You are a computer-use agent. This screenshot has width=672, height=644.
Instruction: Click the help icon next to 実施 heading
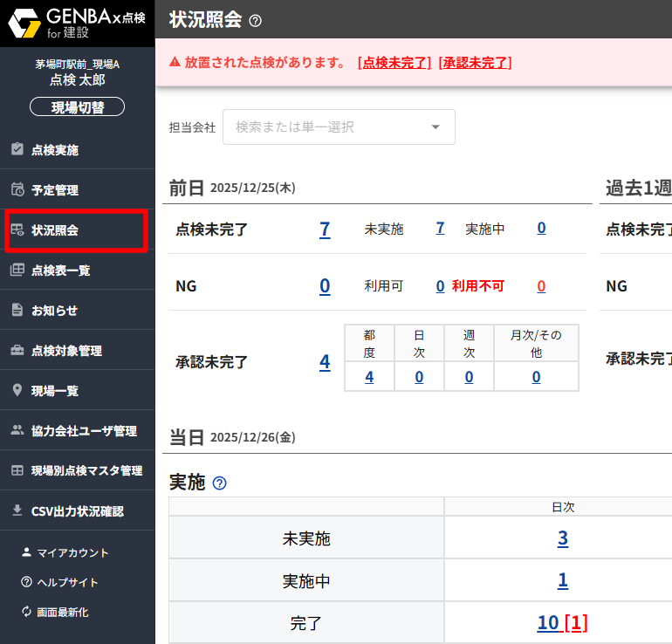click(220, 483)
